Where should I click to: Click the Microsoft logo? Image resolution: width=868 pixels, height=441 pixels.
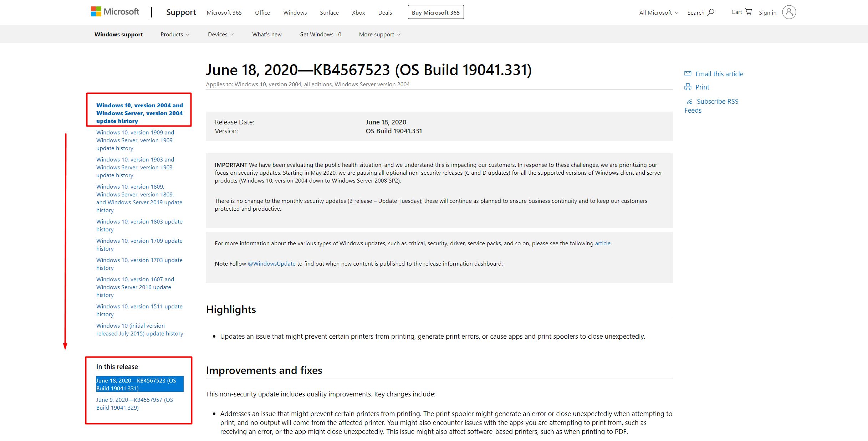tap(115, 12)
